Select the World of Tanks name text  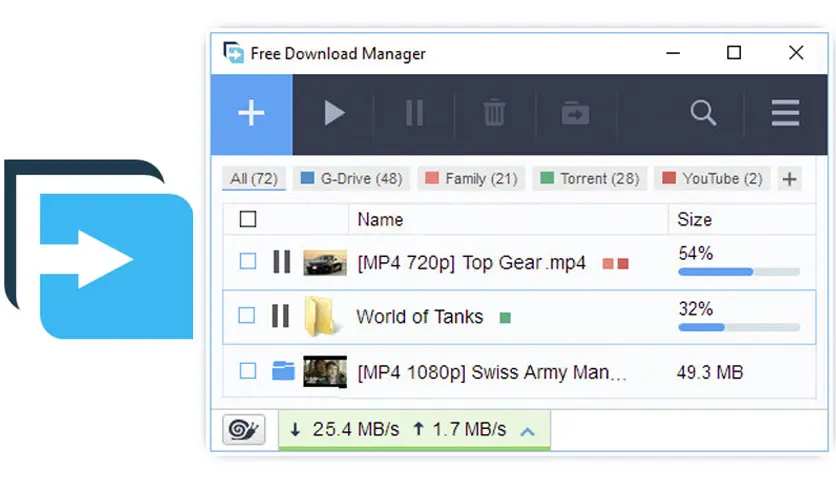[420, 317]
